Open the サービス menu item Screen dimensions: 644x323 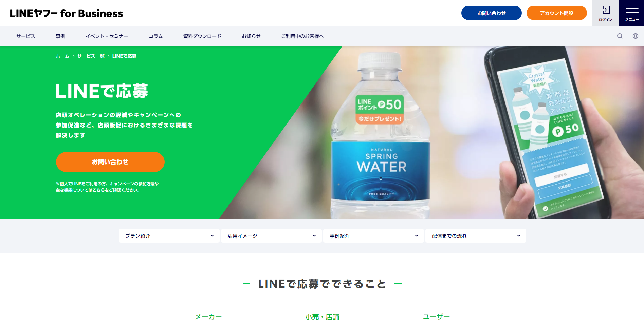[26, 36]
